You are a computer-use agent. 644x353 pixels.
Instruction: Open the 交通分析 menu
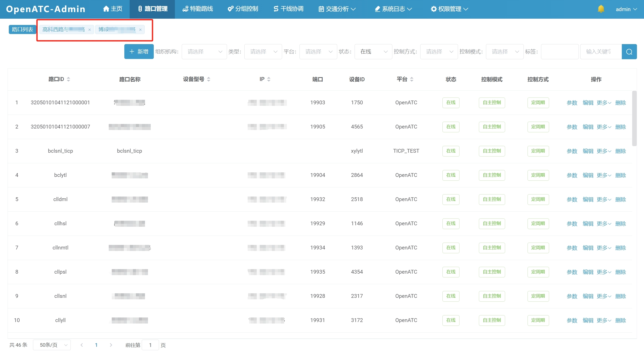tap(337, 9)
